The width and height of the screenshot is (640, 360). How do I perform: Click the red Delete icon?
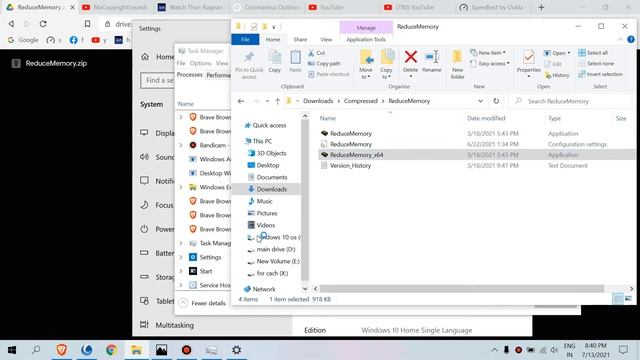pyautogui.click(x=411, y=57)
